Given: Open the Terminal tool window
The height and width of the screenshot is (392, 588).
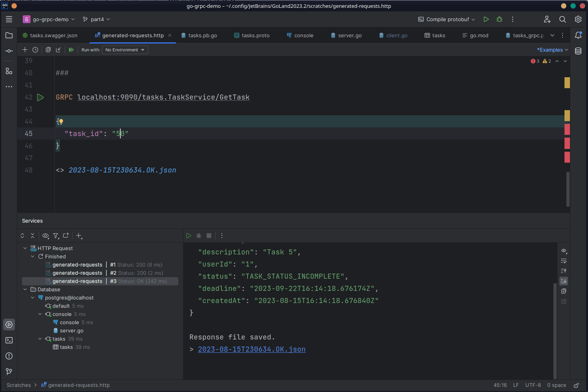Looking at the screenshot, I should point(9,340).
